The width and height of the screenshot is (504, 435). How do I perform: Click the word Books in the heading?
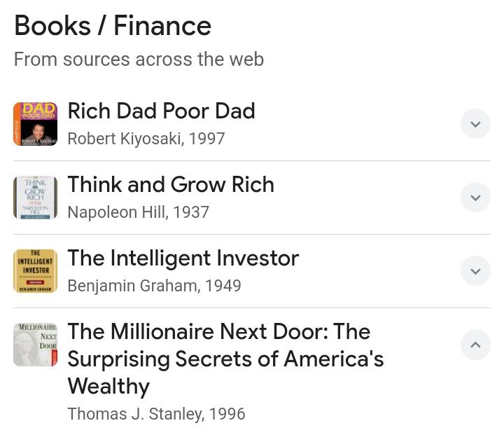[x=52, y=26]
